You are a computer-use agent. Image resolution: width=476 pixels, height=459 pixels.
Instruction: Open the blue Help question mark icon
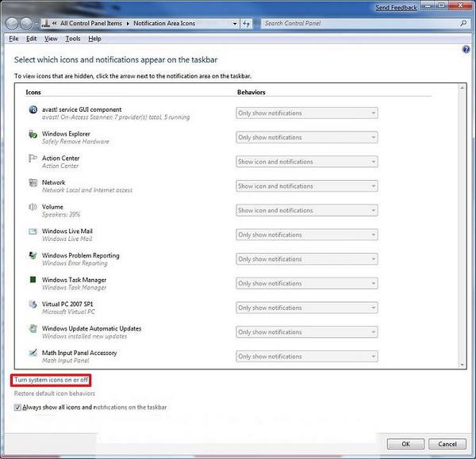466,49
